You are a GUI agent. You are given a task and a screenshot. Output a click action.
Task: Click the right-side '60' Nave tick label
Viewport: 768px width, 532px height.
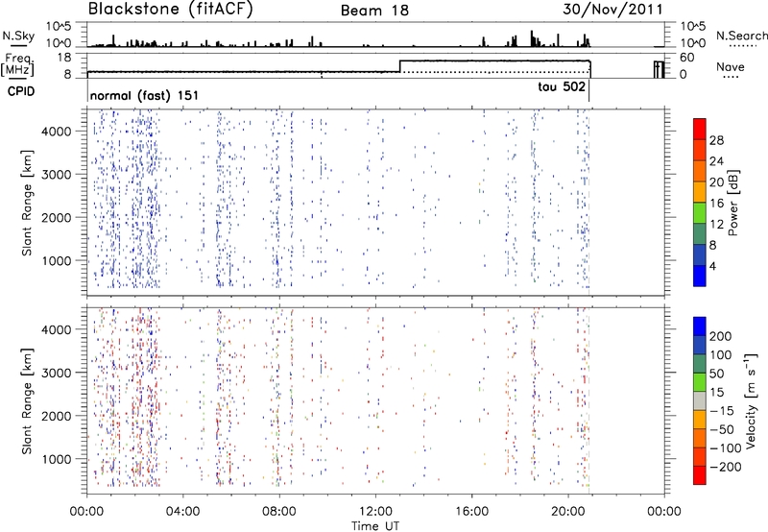[686, 58]
